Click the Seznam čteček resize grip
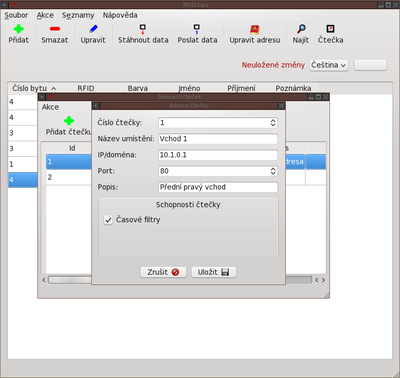400x378 pixels. (x=326, y=295)
